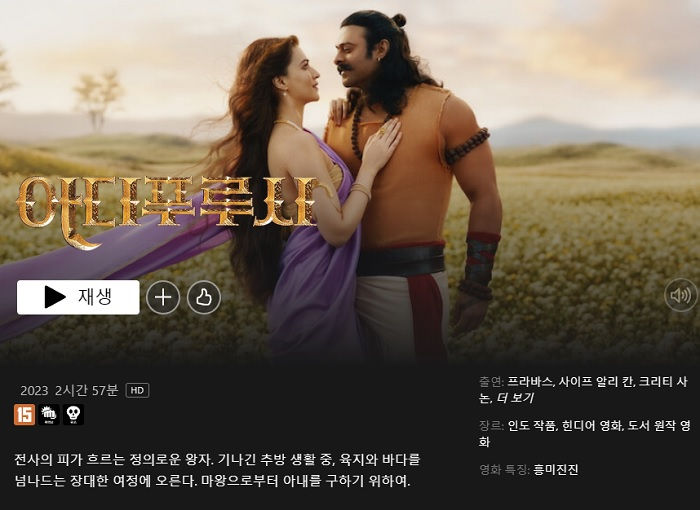Click the orange 15 age rating badge
Image resolution: width=700 pixels, height=510 pixels.
[25, 414]
